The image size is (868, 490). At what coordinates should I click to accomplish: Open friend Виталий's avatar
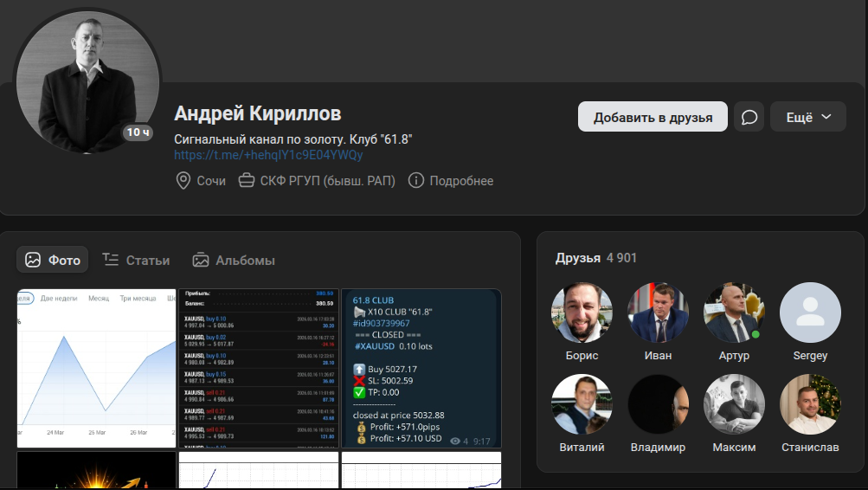[x=582, y=405]
